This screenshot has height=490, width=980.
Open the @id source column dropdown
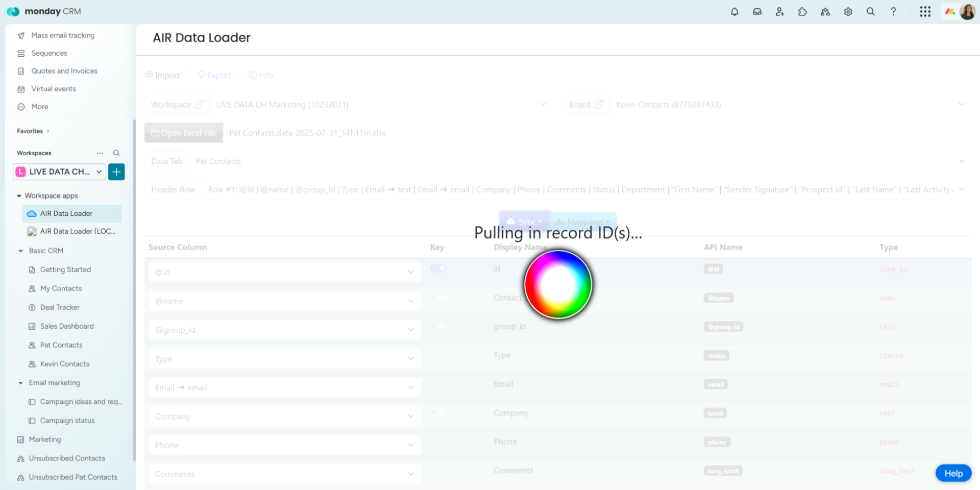coord(285,272)
